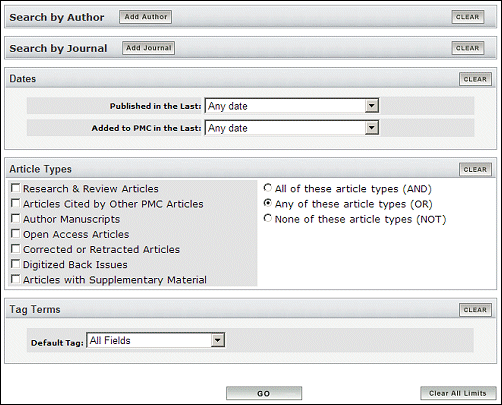The image size is (502, 405).
Task: Clear the Dates section
Action: tap(475, 79)
